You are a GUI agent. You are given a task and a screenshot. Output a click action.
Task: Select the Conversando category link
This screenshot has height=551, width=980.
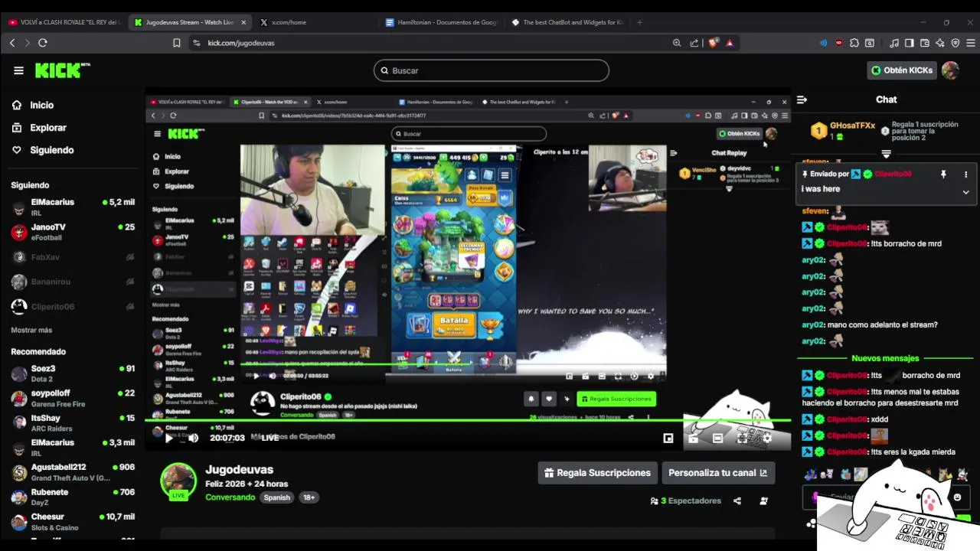tap(230, 497)
